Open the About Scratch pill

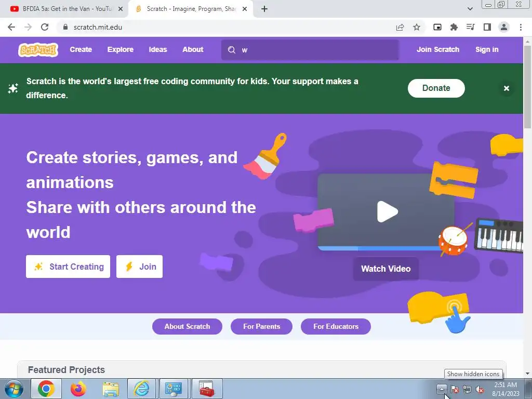pos(187,326)
